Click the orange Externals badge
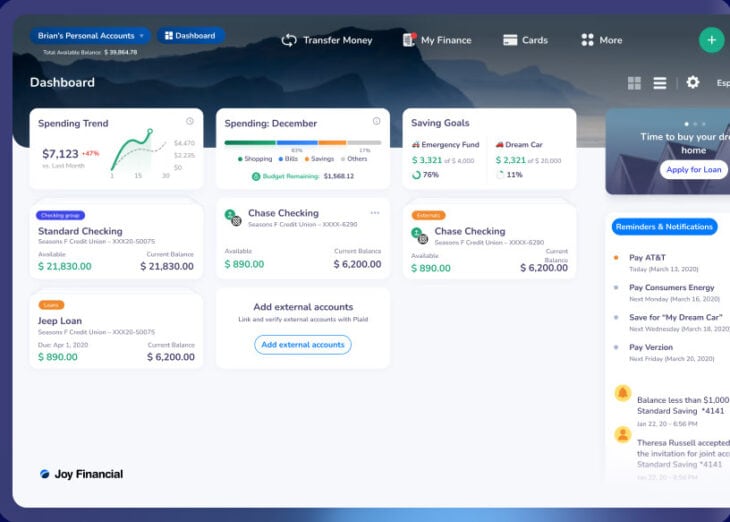The width and height of the screenshot is (730, 522). (428, 215)
